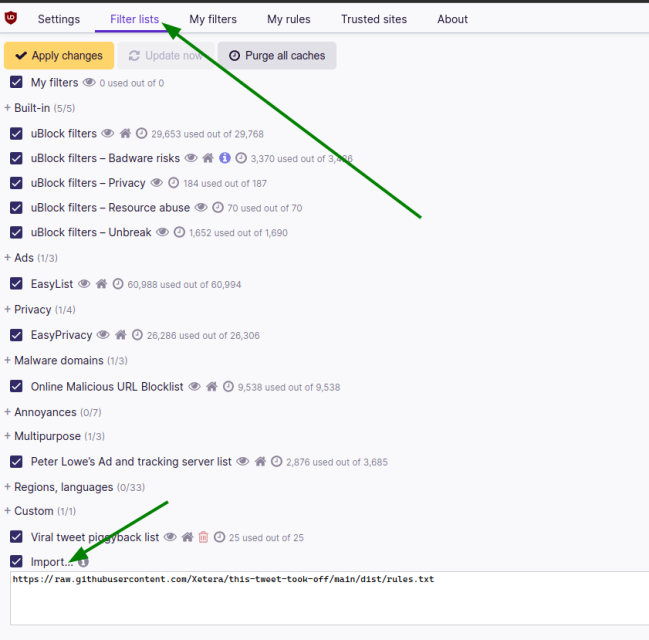Click Unbreak list clock icon

[x=179, y=232]
